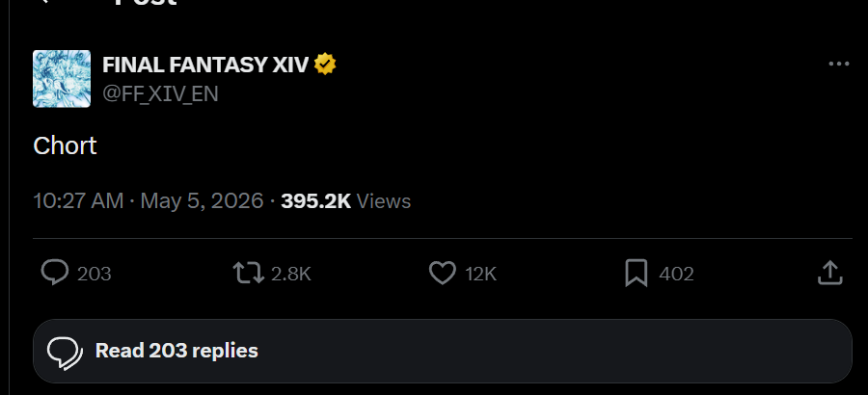Select the 2.8K repost count
The image size is (868, 395).
click(x=291, y=274)
